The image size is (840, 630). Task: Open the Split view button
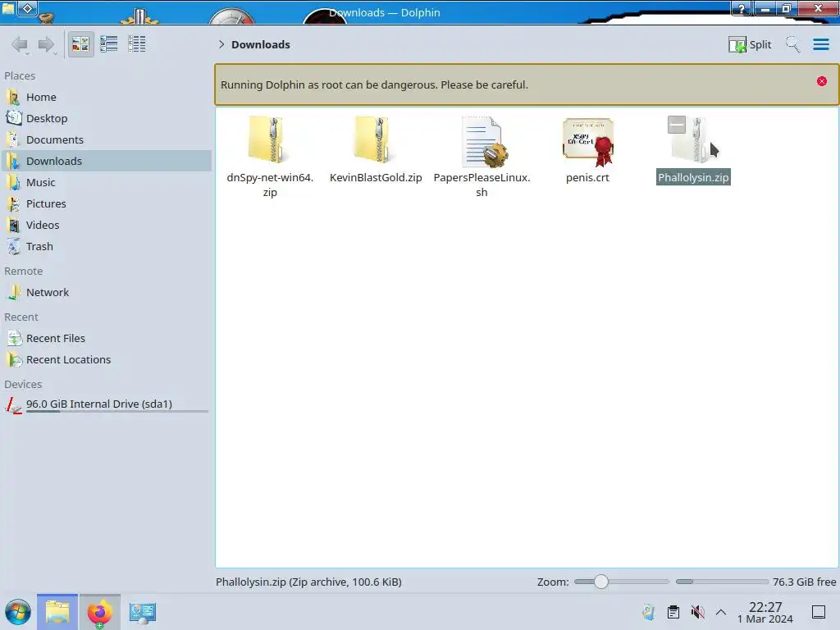click(x=750, y=44)
